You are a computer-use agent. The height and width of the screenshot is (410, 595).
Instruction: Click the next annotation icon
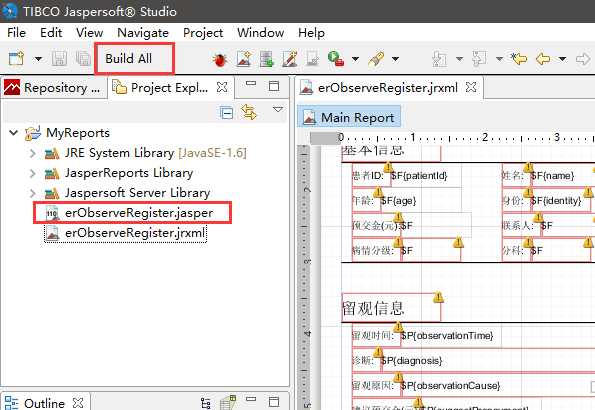(x=439, y=59)
